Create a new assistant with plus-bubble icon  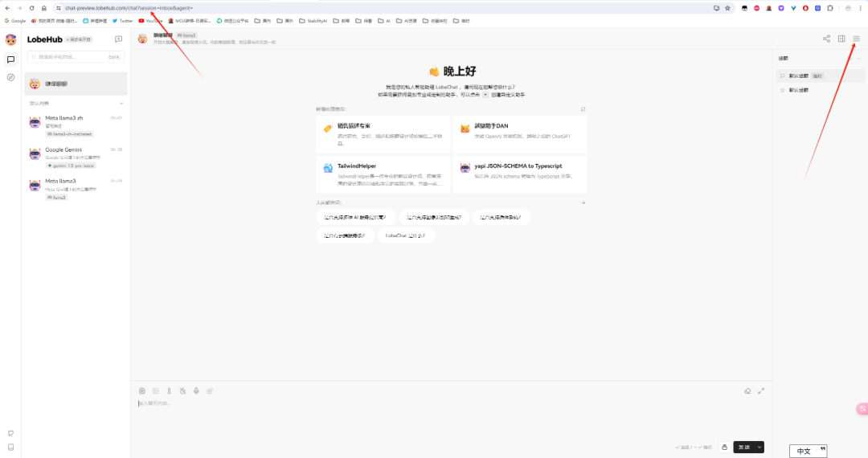(118, 39)
